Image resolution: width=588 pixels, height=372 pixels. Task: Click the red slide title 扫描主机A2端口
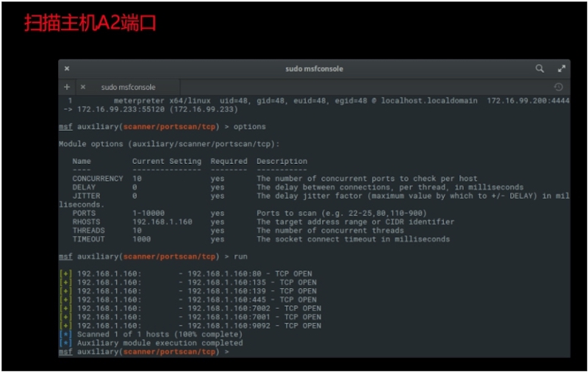tap(90, 23)
